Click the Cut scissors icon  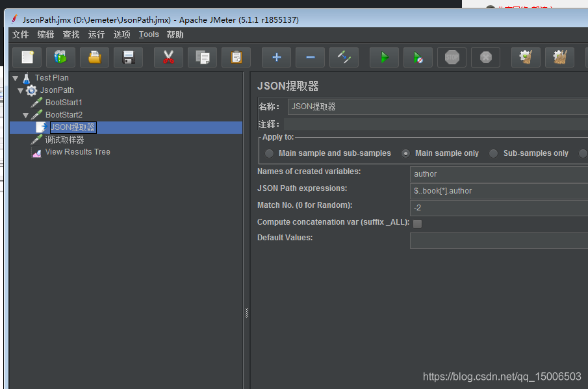point(168,57)
